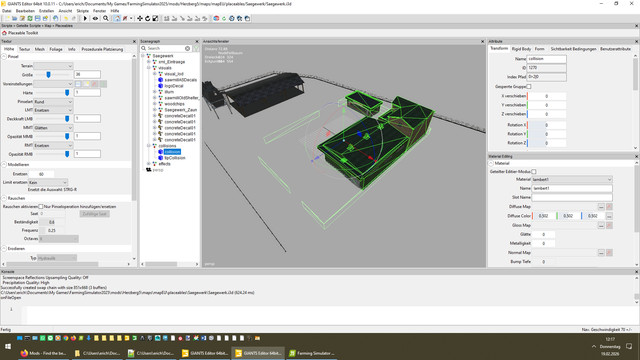Open Firefox Mods window in taskbar

click(44, 353)
